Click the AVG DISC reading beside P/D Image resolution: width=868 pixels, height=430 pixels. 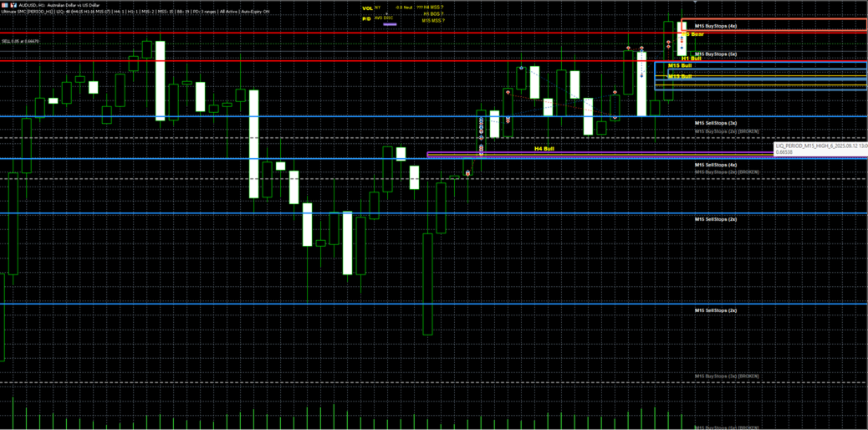point(384,18)
